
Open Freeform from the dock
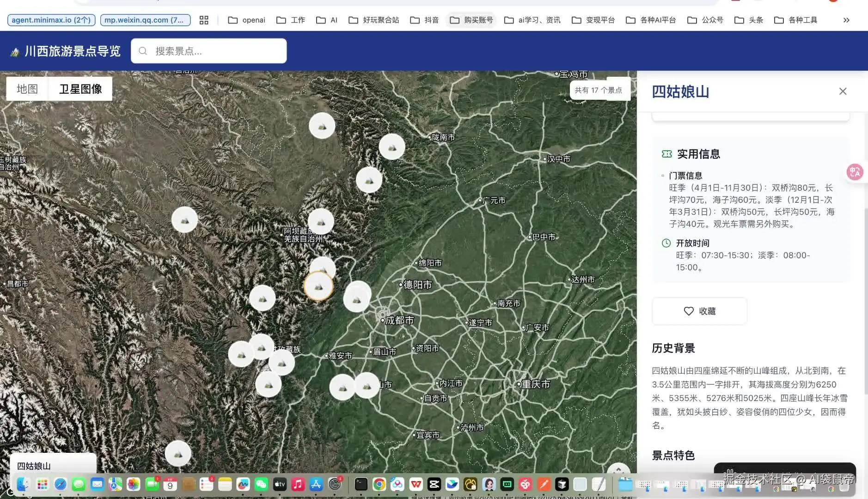coord(243,484)
